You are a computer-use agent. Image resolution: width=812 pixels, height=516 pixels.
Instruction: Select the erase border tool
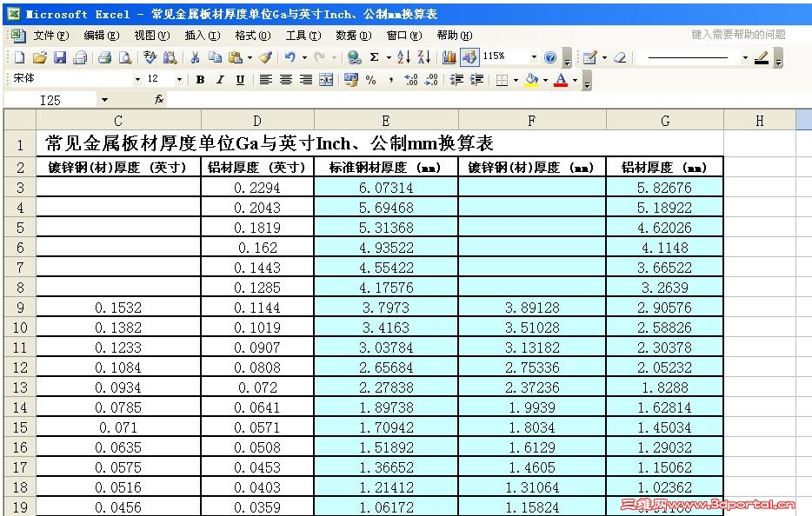pyautogui.click(x=620, y=57)
